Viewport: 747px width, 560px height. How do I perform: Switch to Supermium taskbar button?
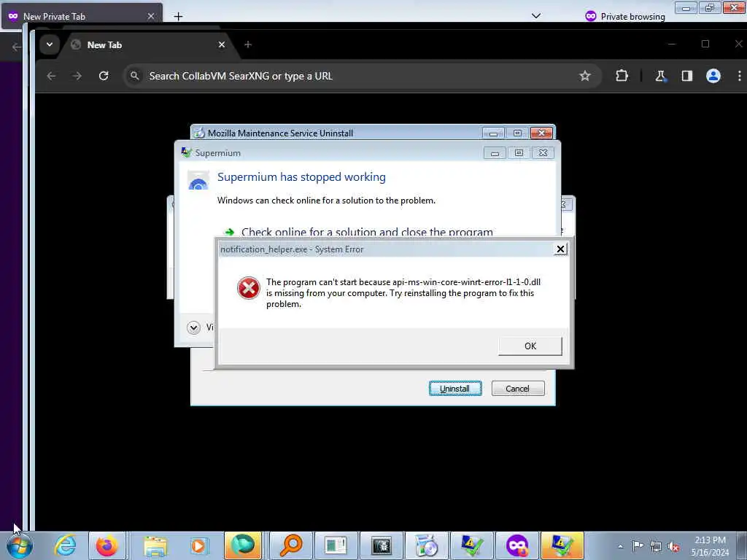pos(242,545)
